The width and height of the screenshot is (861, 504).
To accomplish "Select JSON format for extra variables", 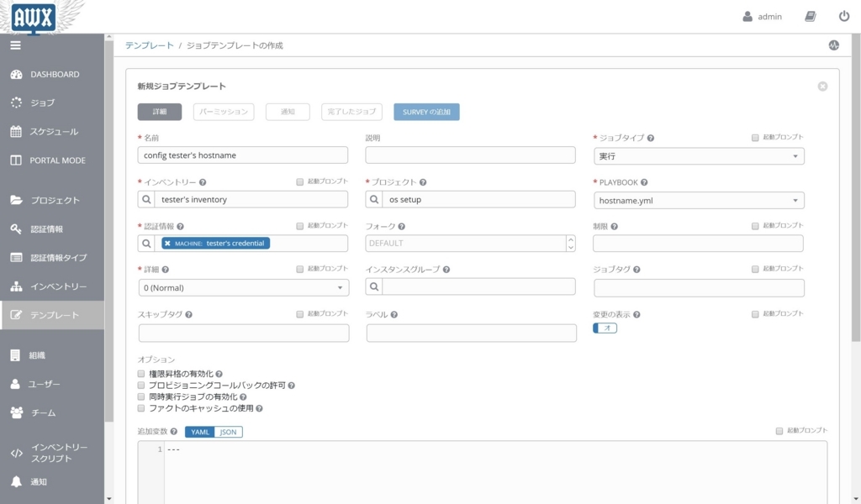I will [229, 432].
